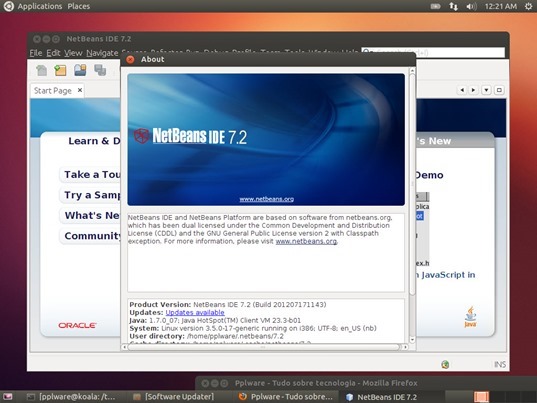This screenshot has width=537, height=403.
Task: Maximize the editor window button
Action: [x=499, y=90]
